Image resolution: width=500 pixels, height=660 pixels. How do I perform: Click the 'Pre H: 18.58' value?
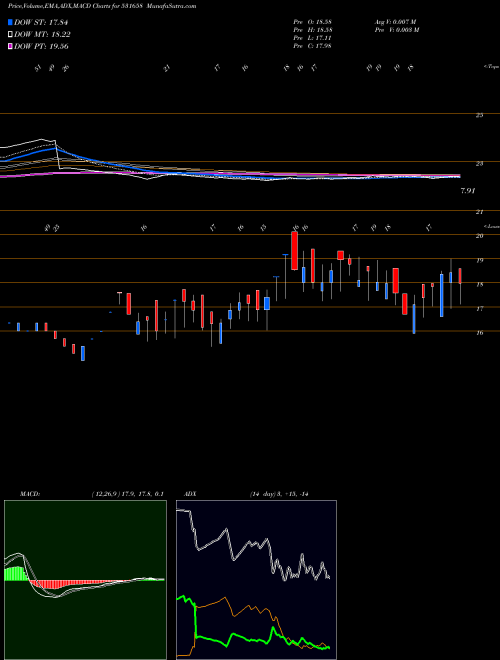313,29
